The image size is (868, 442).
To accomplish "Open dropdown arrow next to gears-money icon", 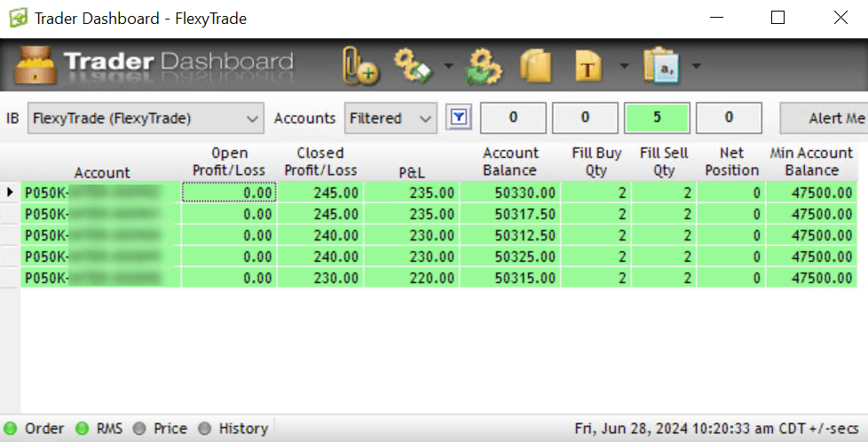I will point(449,66).
